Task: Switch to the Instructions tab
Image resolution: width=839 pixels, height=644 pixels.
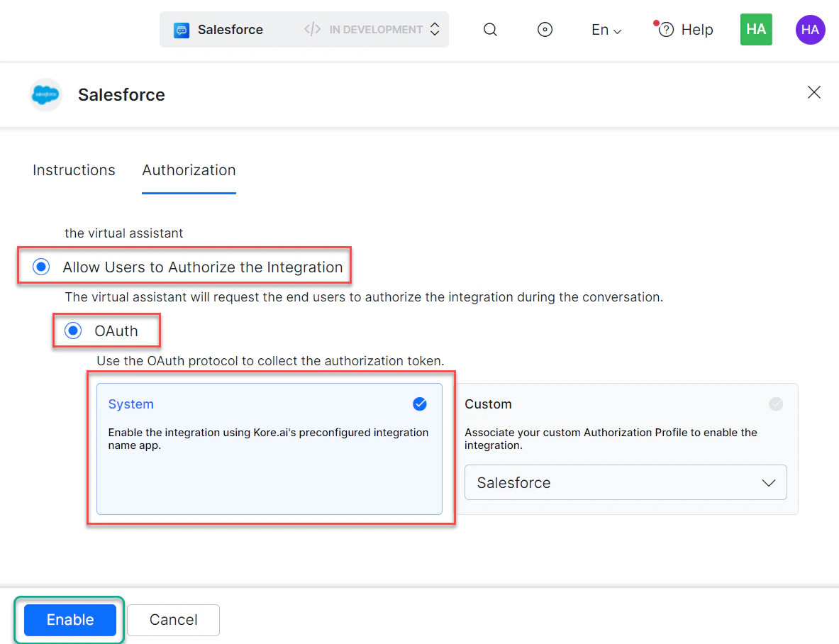Action: click(x=74, y=170)
